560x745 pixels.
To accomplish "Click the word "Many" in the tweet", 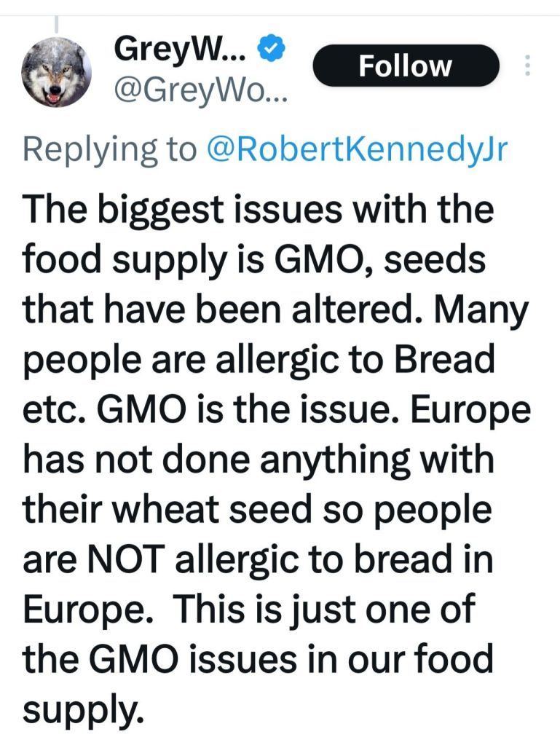I will (489, 311).
